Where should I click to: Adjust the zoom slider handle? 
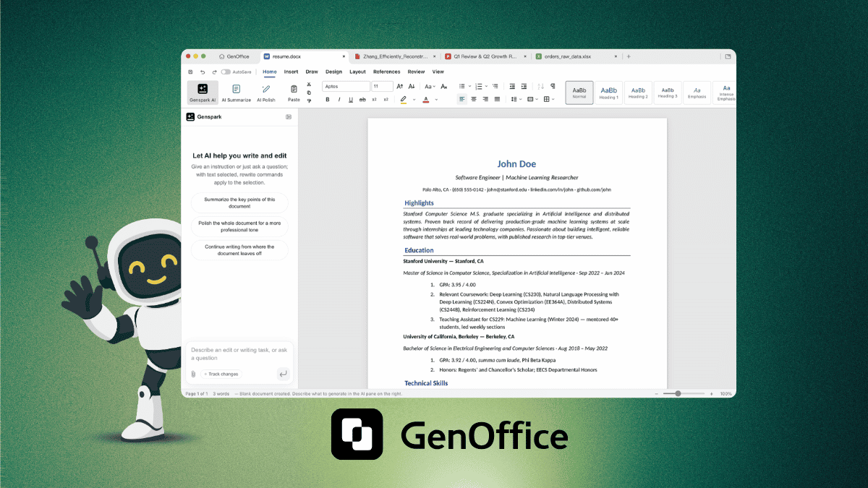click(x=678, y=393)
